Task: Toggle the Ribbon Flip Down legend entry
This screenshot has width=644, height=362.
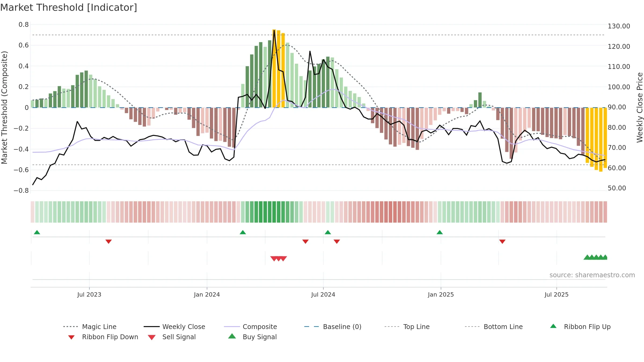Action: (x=103, y=337)
